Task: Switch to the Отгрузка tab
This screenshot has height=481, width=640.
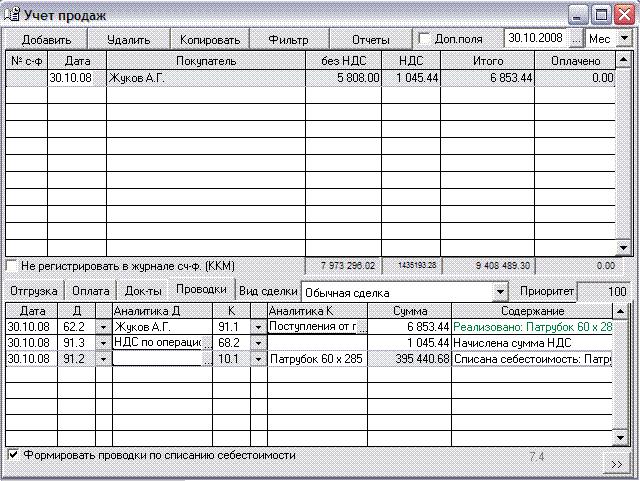Action: coord(33,290)
